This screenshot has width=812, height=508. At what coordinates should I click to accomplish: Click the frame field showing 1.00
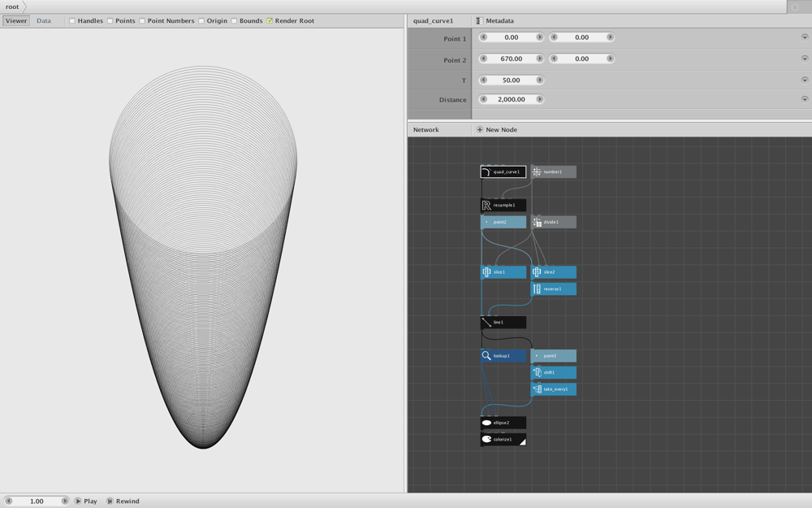37,501
